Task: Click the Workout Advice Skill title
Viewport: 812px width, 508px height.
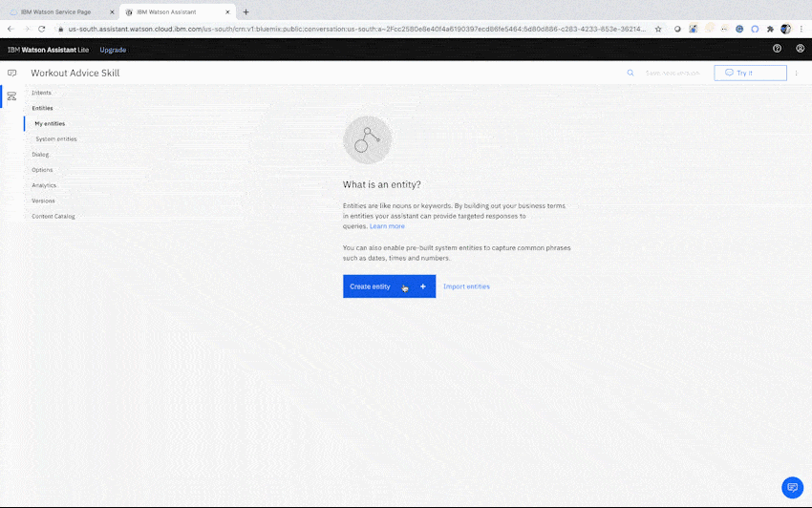Action: 75,73
